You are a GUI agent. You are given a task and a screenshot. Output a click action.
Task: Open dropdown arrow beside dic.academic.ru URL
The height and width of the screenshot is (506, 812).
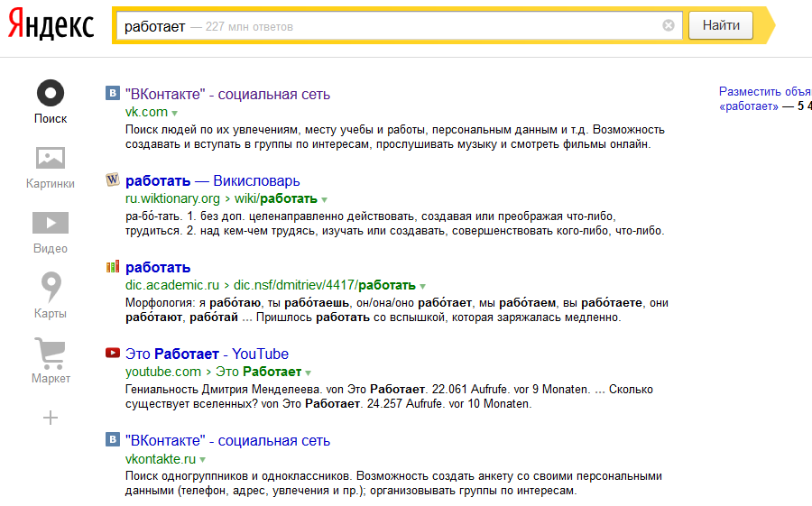click(x=422, y=286)
